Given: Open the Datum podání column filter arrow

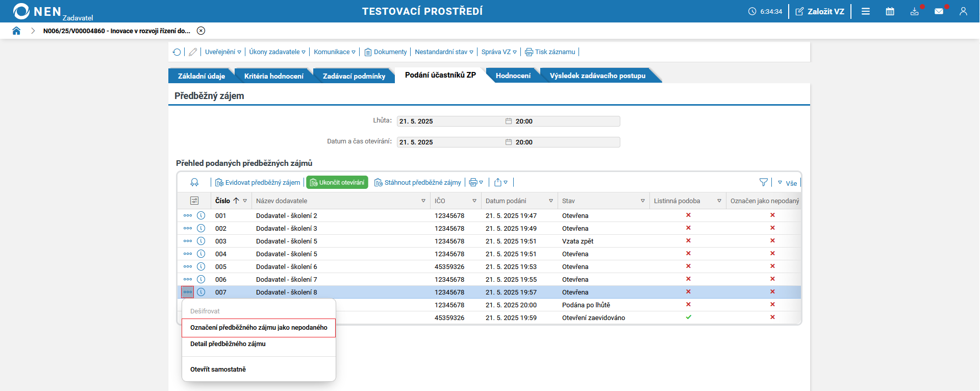Looking at the screenshot, I should 551,201.
